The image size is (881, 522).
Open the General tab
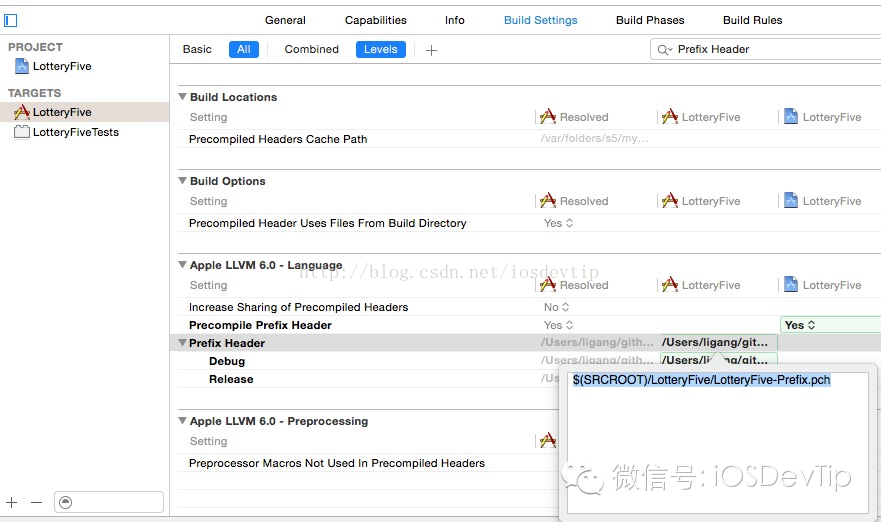285,20
